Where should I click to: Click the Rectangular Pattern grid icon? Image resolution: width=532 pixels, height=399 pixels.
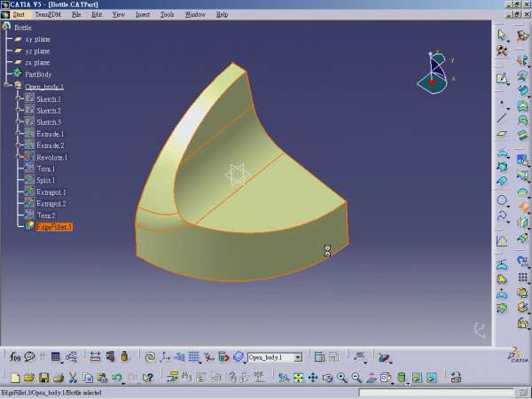coord(523,278)
